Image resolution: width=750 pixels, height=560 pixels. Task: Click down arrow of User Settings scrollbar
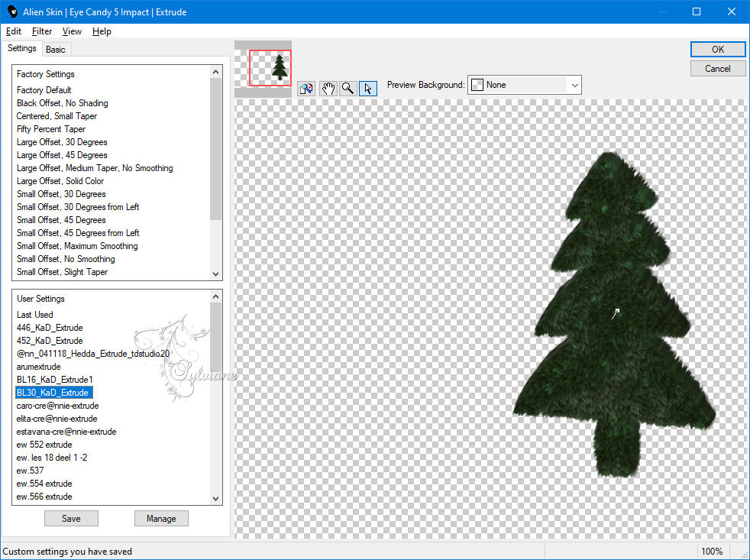click(x=215, y=498)
